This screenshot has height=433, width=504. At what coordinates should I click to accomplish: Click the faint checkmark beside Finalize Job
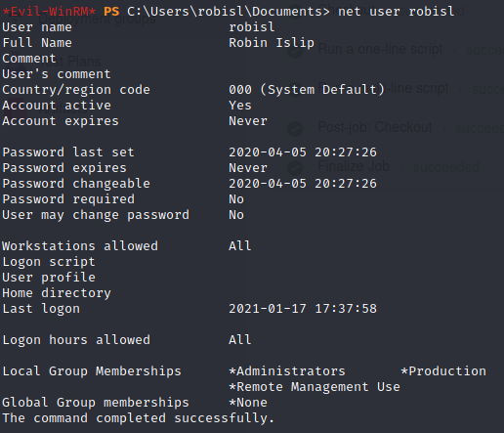click(295, 168)
